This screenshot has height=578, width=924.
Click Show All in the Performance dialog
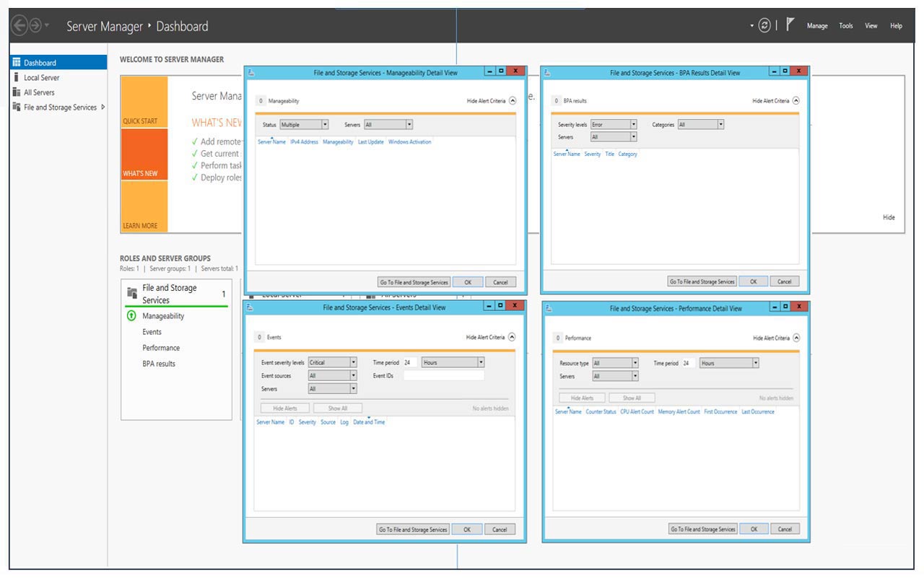[632, 398]
